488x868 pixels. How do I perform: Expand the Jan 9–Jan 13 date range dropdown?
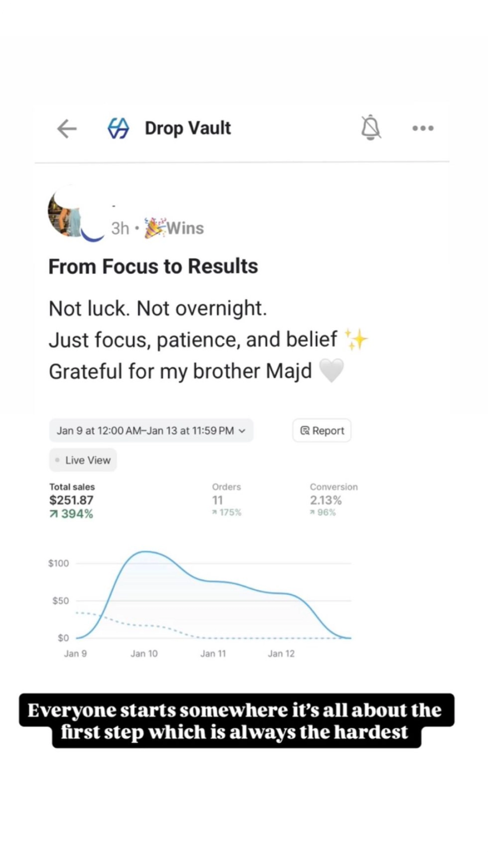(x=151, y=430)
